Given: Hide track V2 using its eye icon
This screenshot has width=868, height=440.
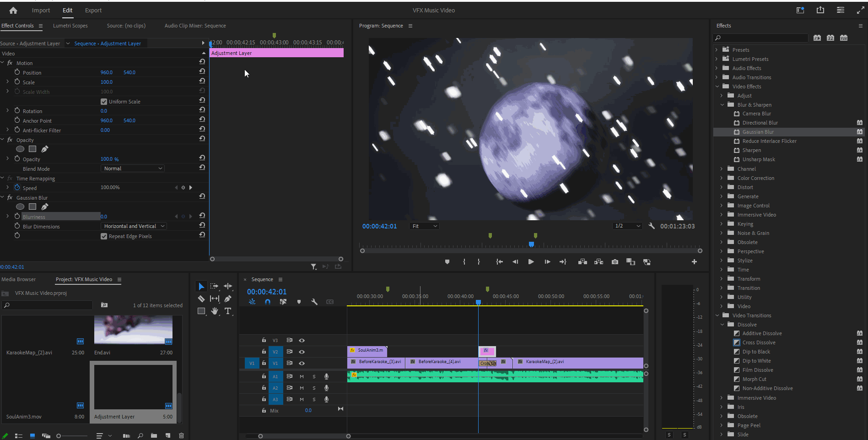Looking at the screenshot, I should click(302, 352).
